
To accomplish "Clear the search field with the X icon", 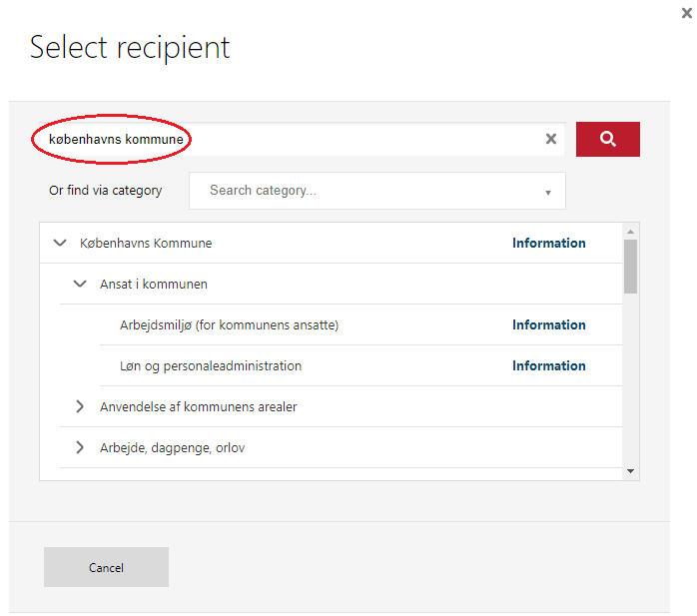I will (x=551, y=139).
